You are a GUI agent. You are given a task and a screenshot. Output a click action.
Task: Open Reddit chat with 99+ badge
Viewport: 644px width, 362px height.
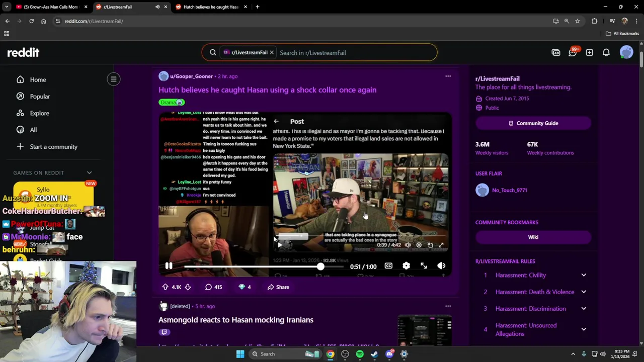click(573, 52)
